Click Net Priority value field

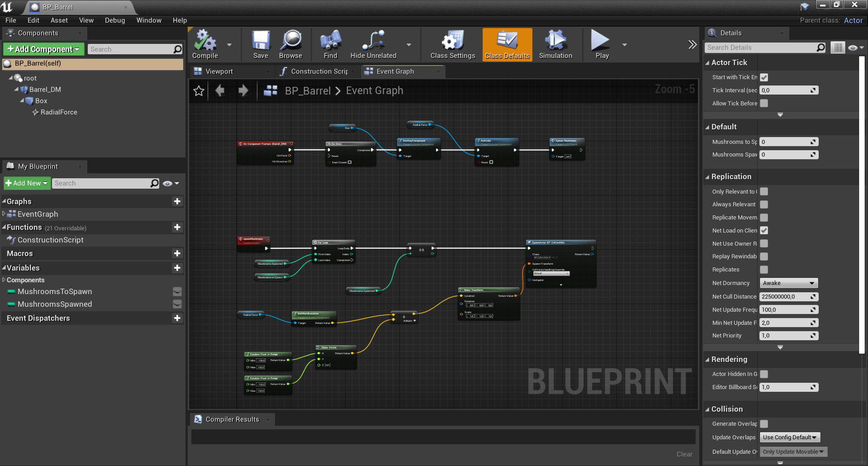789,336
